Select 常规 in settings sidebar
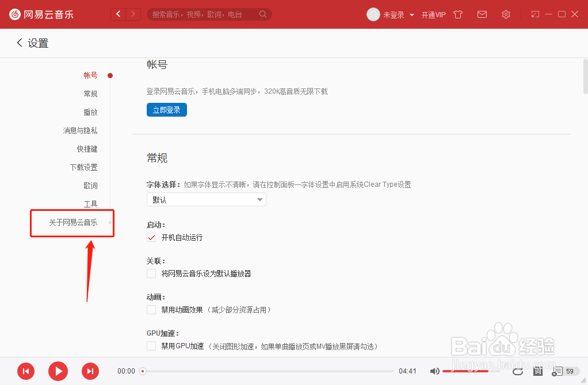Viewport: 588px width, 385px height. coord(90,94)
